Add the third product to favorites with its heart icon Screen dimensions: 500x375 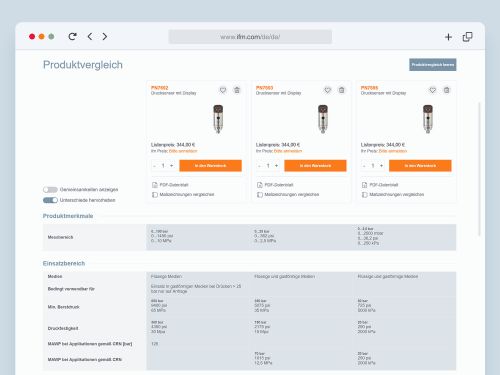(433, 90)
